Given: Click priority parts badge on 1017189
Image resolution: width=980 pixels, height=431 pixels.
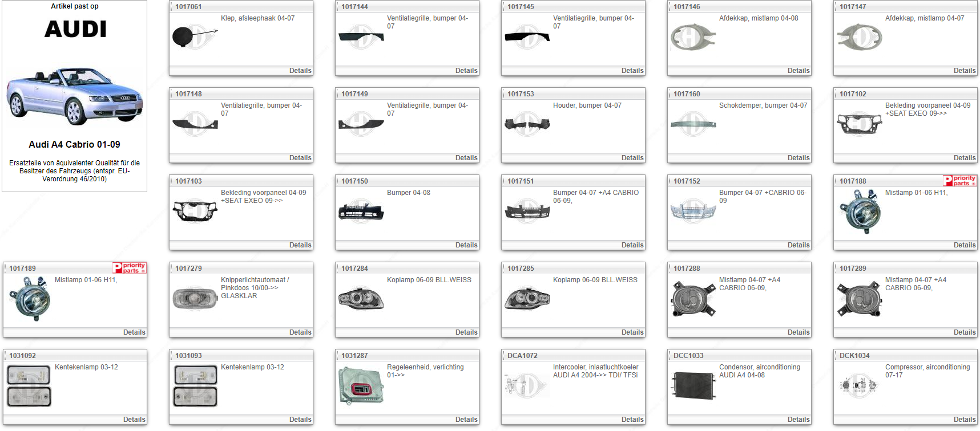Looking at the screenshot, I should 129,268.
